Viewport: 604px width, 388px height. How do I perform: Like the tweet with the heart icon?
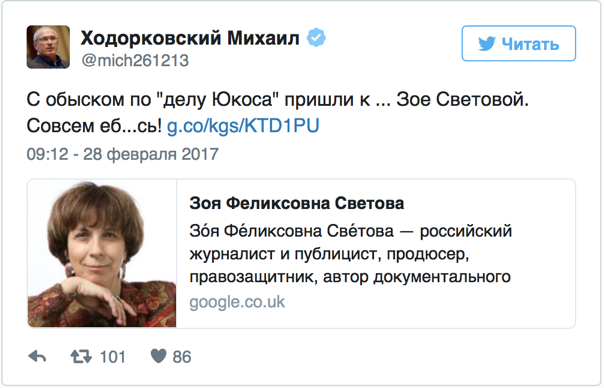(x=158, y=356)
